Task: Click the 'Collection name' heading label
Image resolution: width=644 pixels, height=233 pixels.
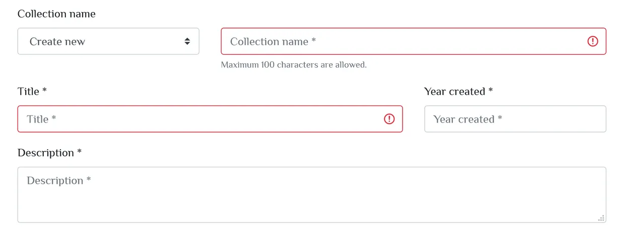Action: (x=56, y=14)
